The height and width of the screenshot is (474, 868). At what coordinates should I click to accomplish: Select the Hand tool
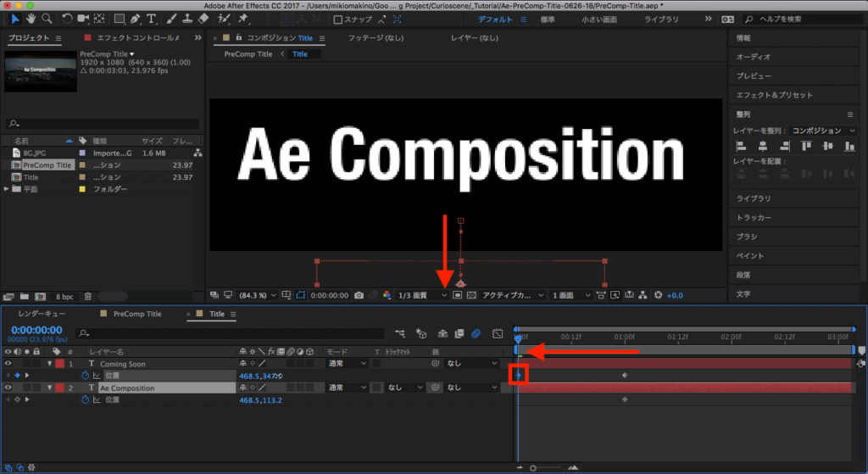(x=31, y=19)
